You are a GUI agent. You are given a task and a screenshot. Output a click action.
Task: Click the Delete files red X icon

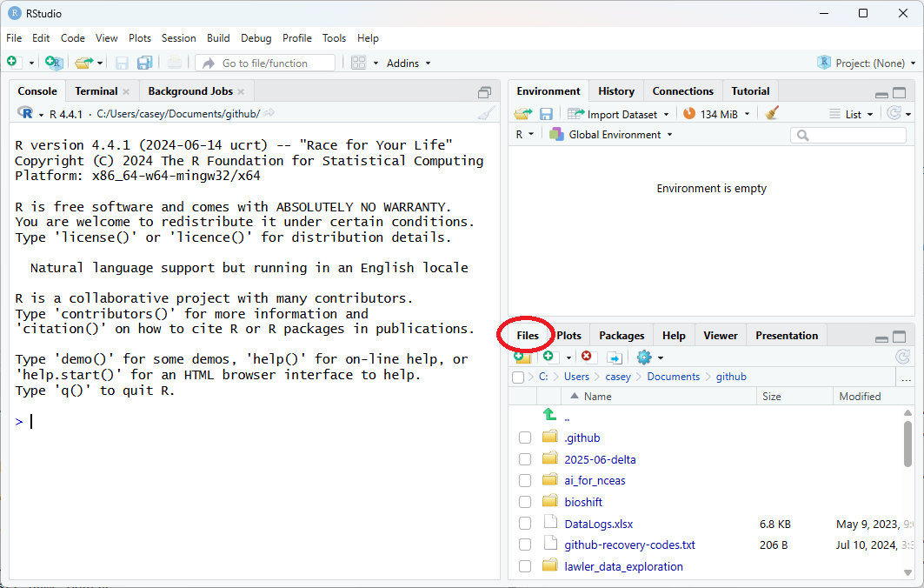(x=587, y=357)
